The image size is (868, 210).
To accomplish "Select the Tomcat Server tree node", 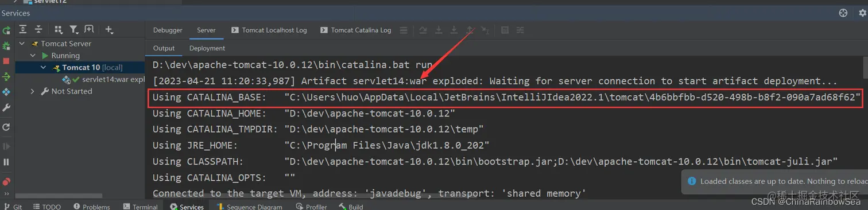I will 66,44.
